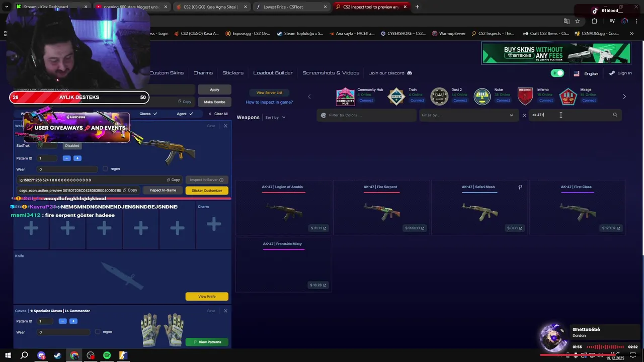
Task: Open Steam from the taskbar
Action: tap(57, 355)
